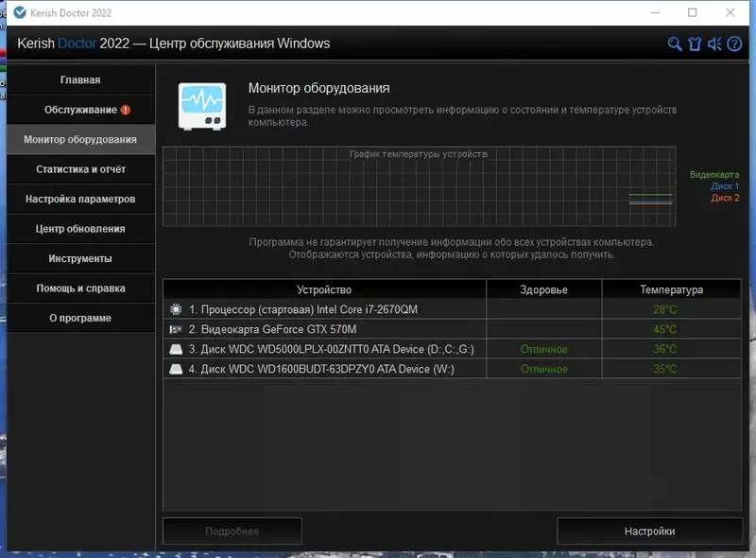
Task: Select the Процессор Intel Core i7-2670QM row
Action: [453, 309]
